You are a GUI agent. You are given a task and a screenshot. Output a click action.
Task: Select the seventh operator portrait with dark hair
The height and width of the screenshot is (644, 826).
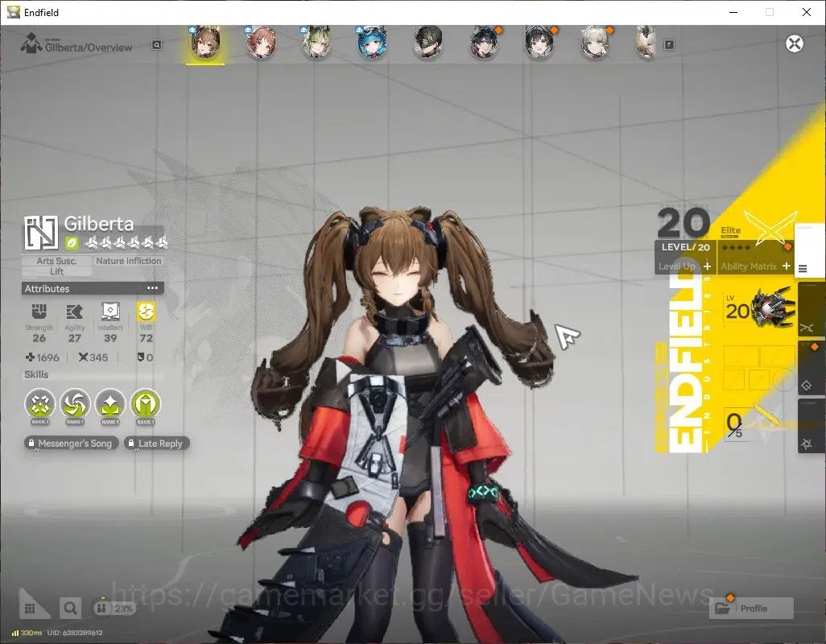coord(539,43)
